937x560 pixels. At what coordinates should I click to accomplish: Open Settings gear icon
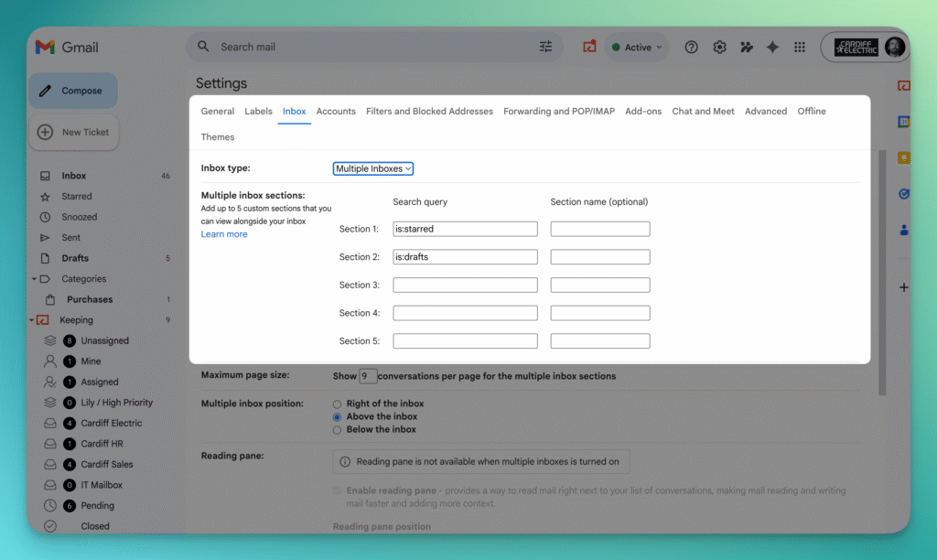click(719, 48)
